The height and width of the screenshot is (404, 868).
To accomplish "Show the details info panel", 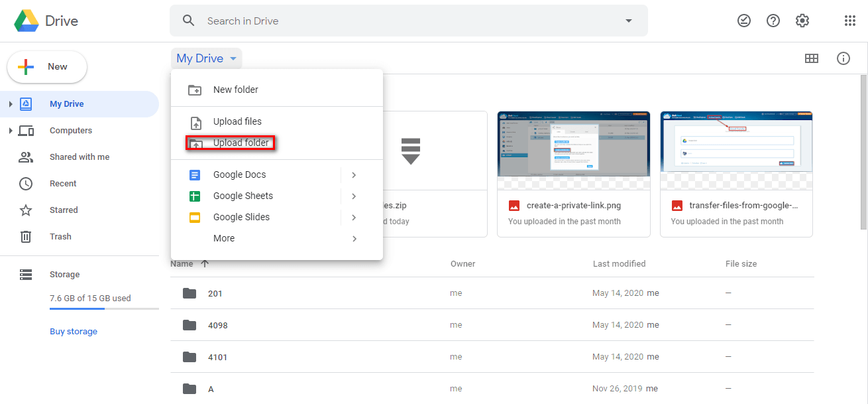I will pos(843,58).
